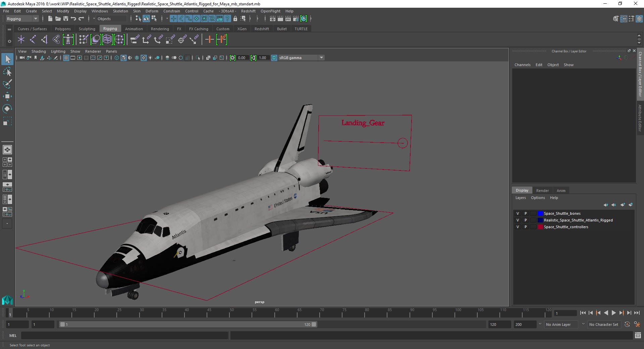
Task: Open the Rigging menu set dropdown
Action: coord(22,19)
